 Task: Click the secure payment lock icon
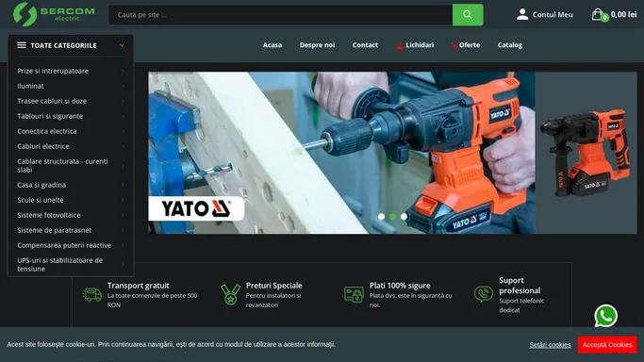(x=354, y=294)
